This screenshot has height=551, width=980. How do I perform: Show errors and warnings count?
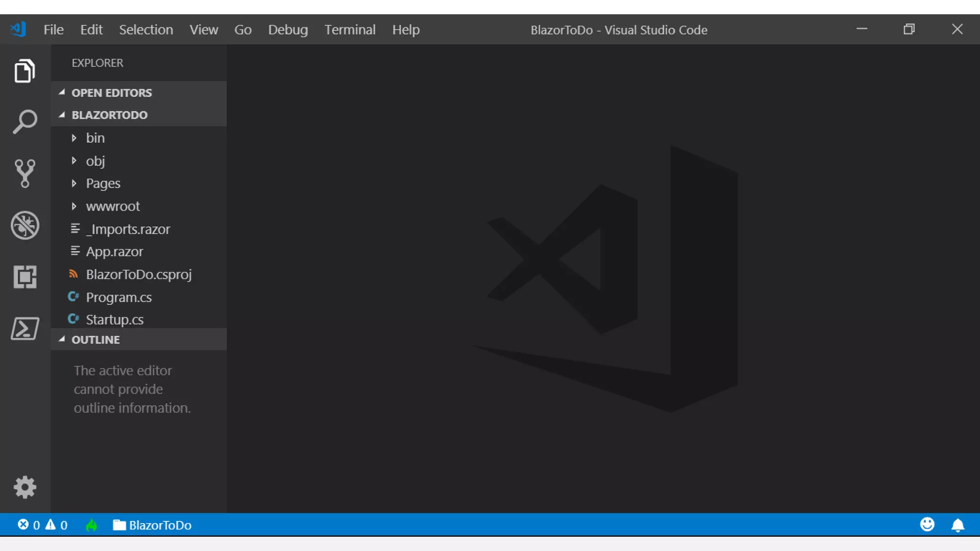pyautogui.click(x=43, y=525)
